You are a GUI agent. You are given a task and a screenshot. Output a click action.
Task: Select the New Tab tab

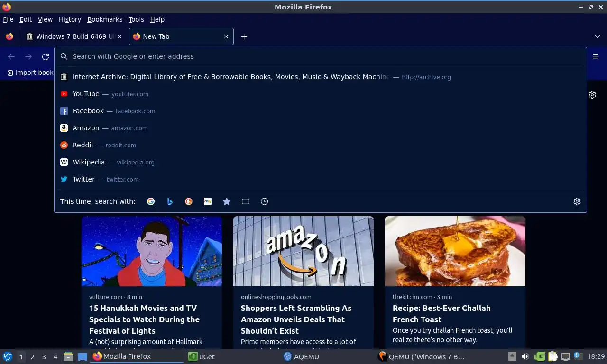181,36
